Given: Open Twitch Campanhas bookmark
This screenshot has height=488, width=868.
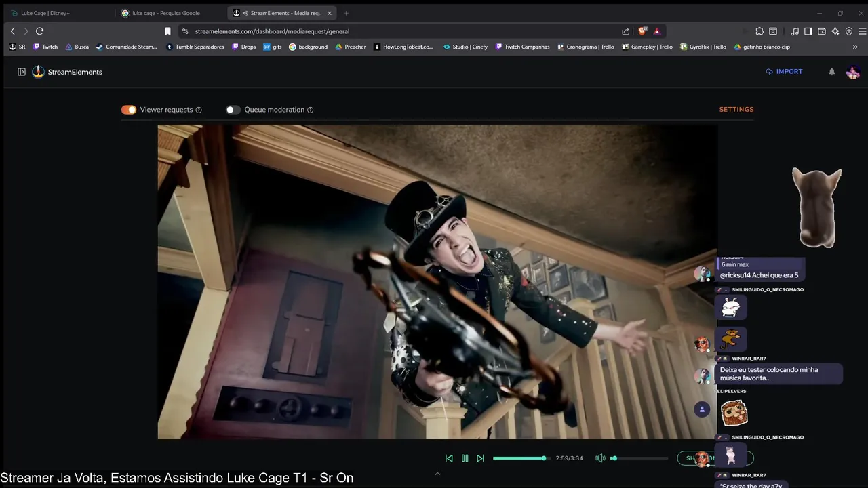Looking at the screenshot, I should (522, 47).
